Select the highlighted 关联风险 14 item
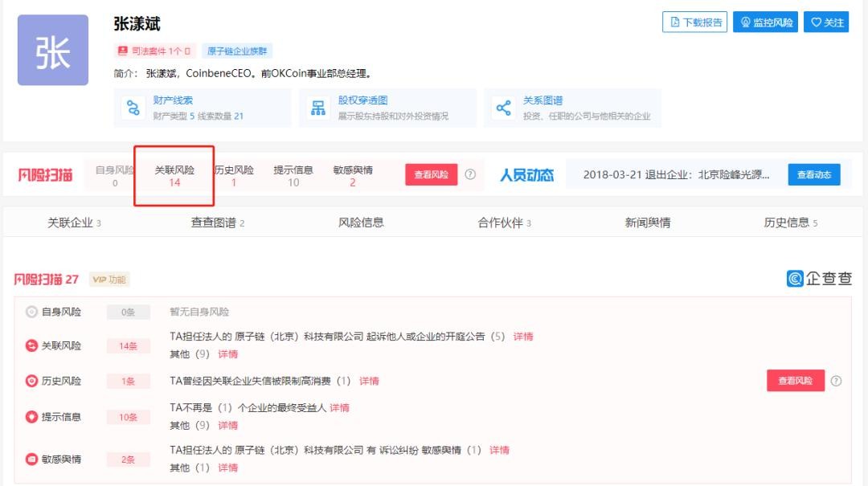868x486 pixels. pyautogui.click(x=174, y=176)
